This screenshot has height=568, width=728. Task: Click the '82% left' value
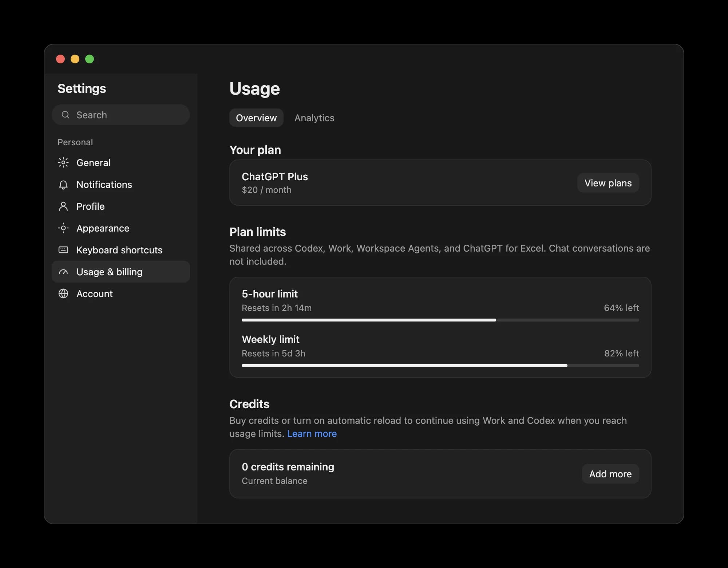[x=621, y=354]
